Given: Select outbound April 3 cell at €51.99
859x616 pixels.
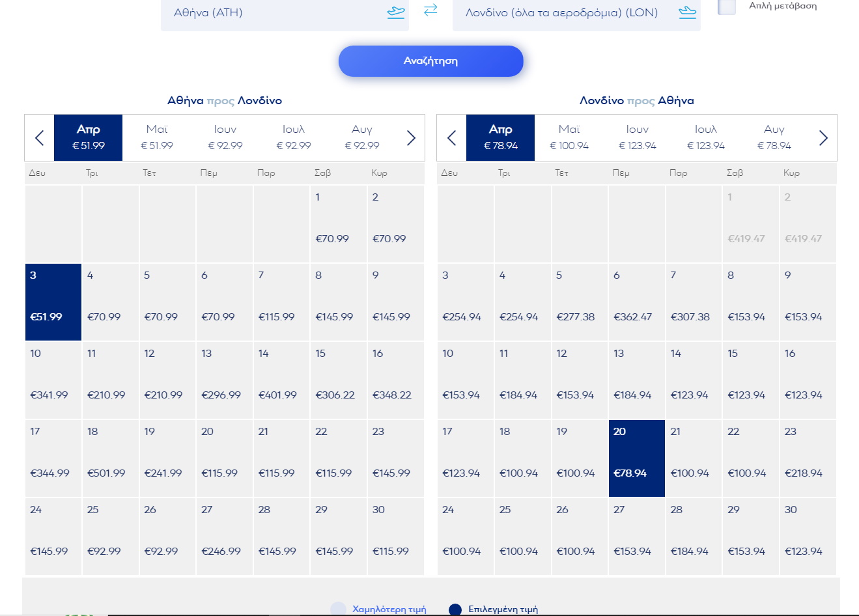Looking at the screenshot, I should point(53,302).
